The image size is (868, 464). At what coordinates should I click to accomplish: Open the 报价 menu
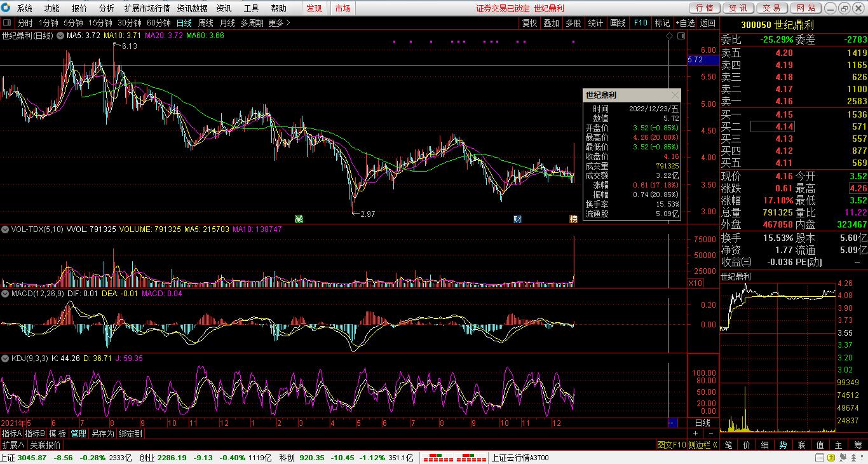pyautogui.click(x=79, y=8)
